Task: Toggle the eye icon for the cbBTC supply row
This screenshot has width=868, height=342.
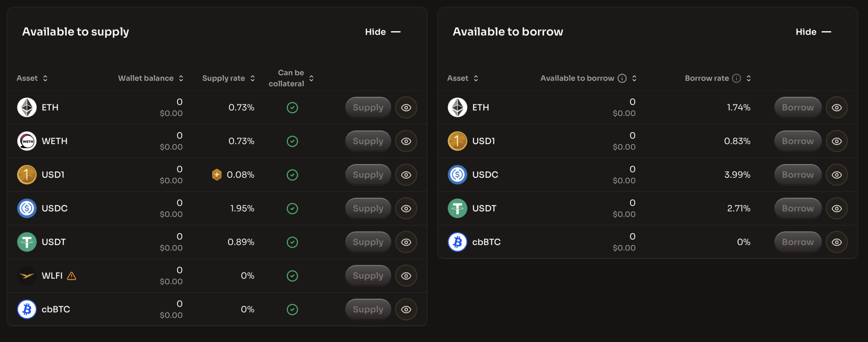Action: 406,309
